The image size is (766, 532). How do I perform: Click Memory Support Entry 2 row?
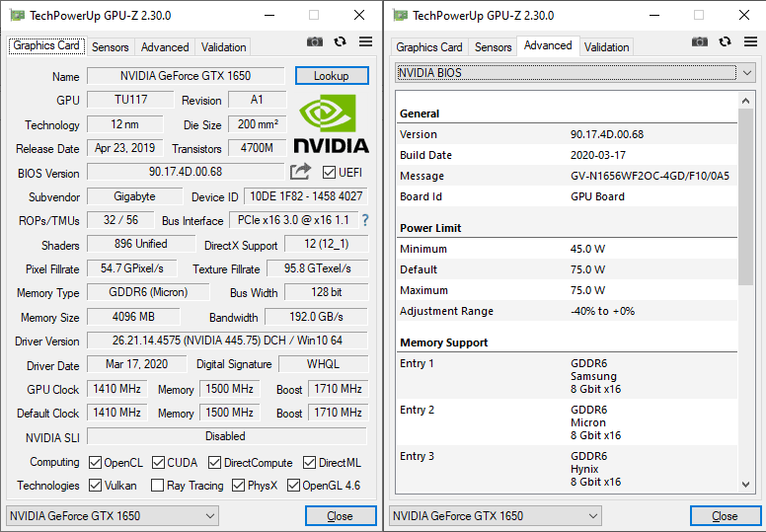[567, 422]
